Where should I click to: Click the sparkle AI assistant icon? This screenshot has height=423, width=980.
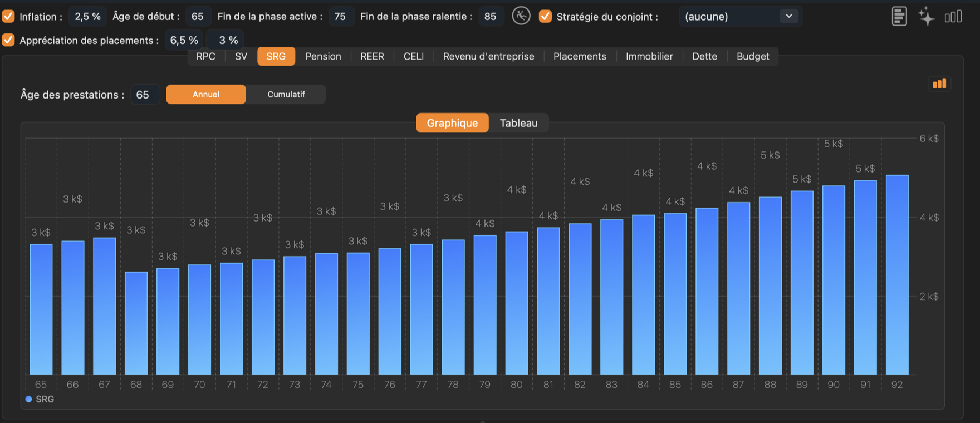click(927, 16)
